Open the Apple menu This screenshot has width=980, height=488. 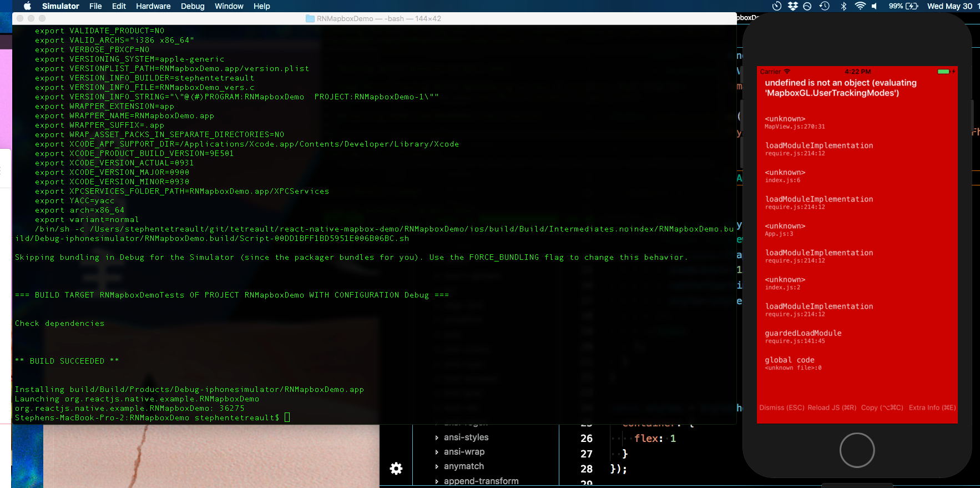click(x=27, y=6)
